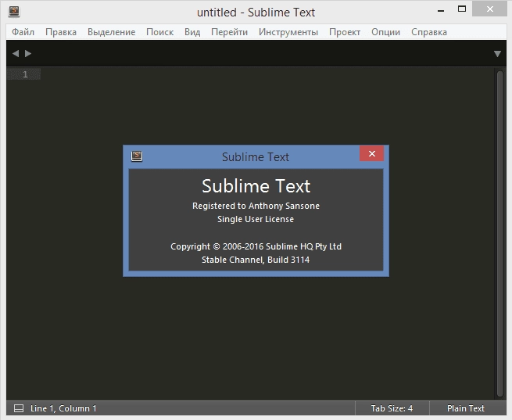Open the Правка menu

tap(61, 32)
